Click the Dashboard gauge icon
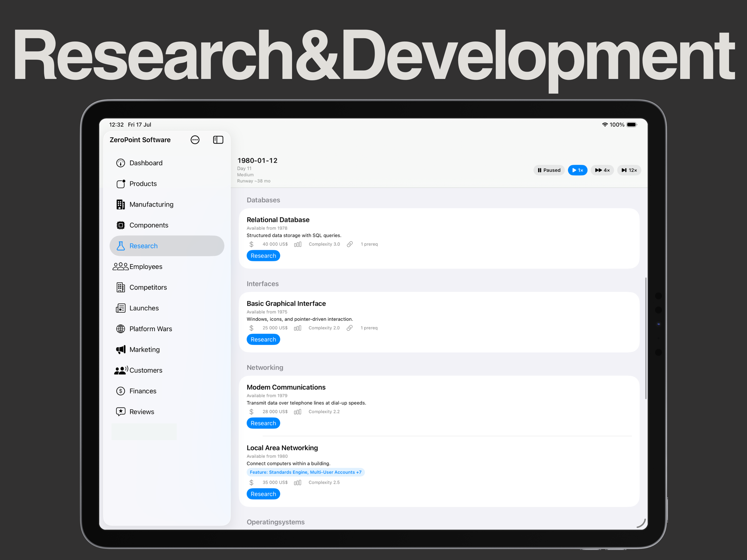747x560 pixels. pyautogui.click(x=121, y=163)
